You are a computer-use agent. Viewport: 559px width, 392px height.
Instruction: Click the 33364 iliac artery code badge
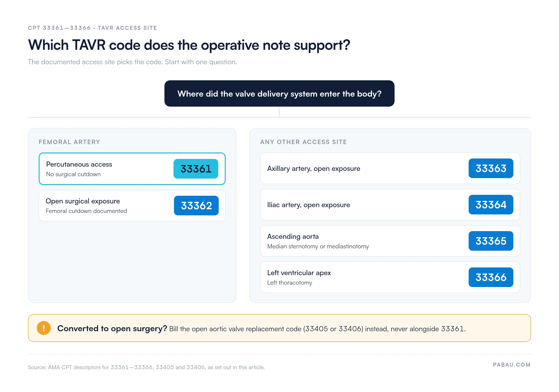(491, 204)
